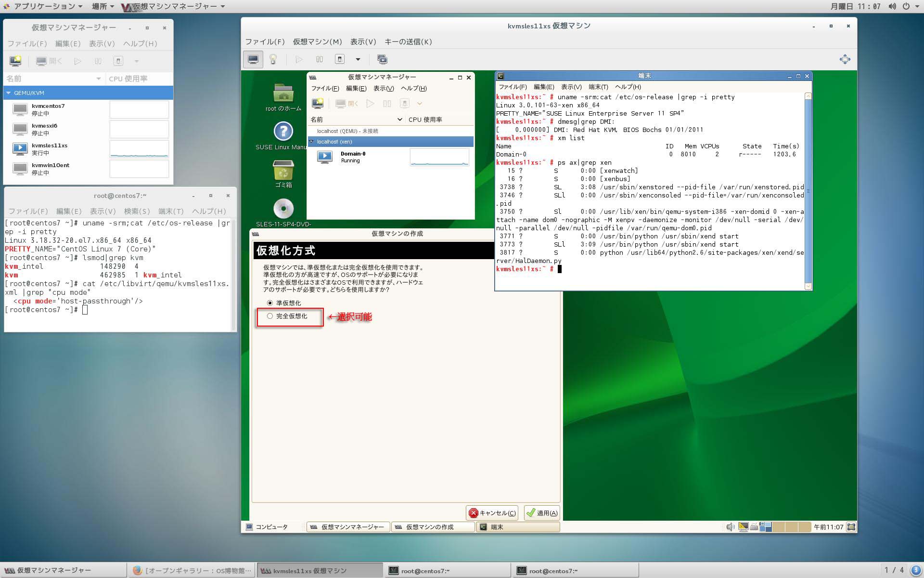The width and height of the screenshot is (924, 578).
Task: Open snapshots manager icon in kvmsles11xs toolbar
Action: (382, 59)
